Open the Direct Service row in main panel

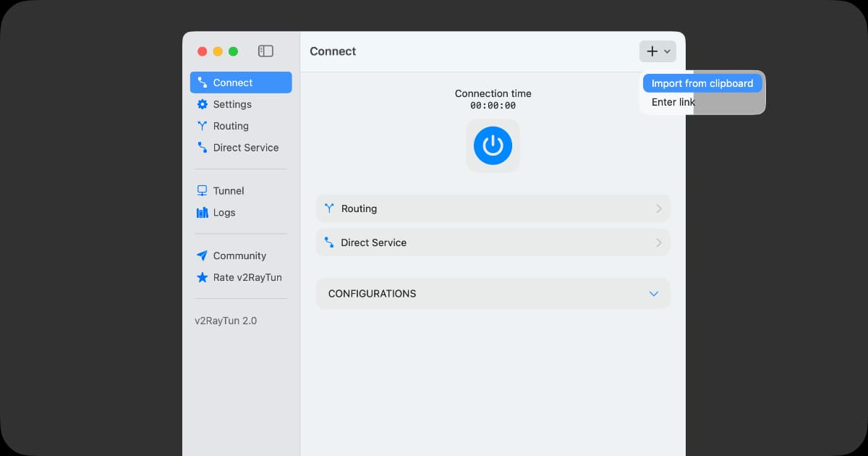[492, 242]
